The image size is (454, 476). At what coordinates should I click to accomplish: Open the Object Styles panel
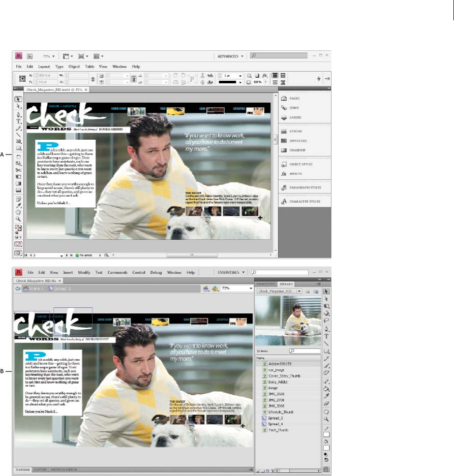click(x=296, y=164)
